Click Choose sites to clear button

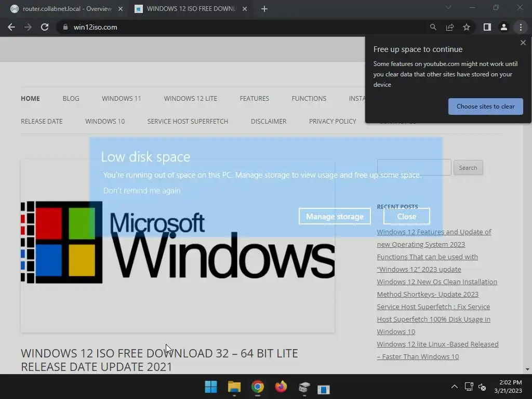(486, 107)
